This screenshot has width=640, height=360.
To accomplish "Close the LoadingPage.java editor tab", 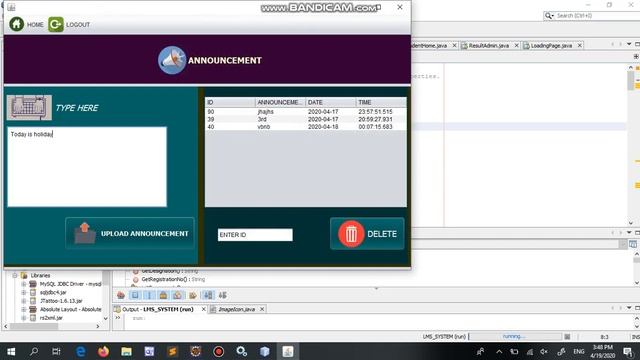I will coord(580,46).
